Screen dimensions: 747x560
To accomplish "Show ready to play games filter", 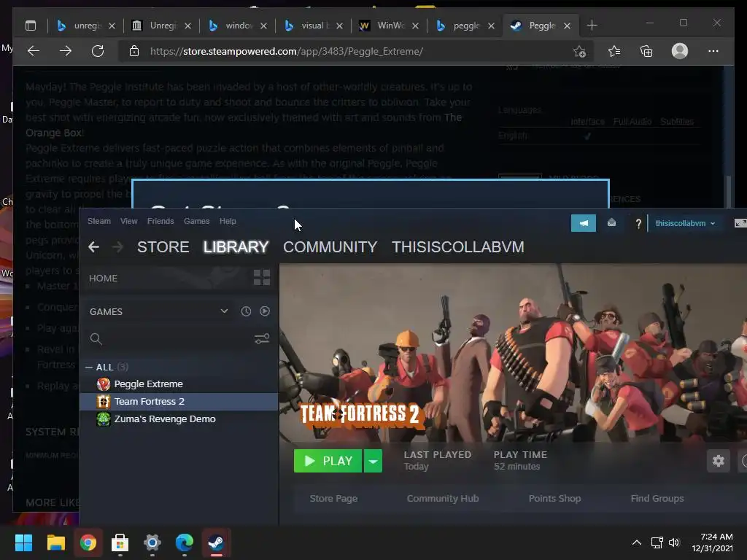I will (265, 311).
